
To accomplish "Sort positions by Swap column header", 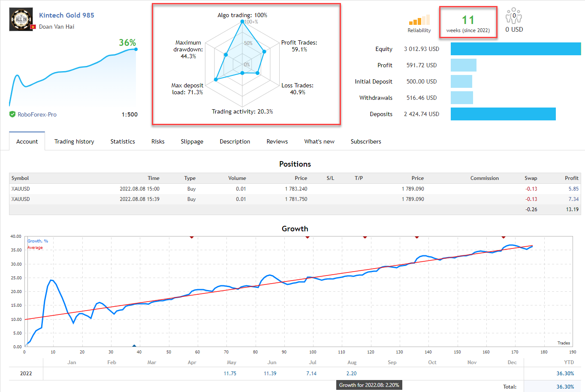I will [x=531, y=178].
